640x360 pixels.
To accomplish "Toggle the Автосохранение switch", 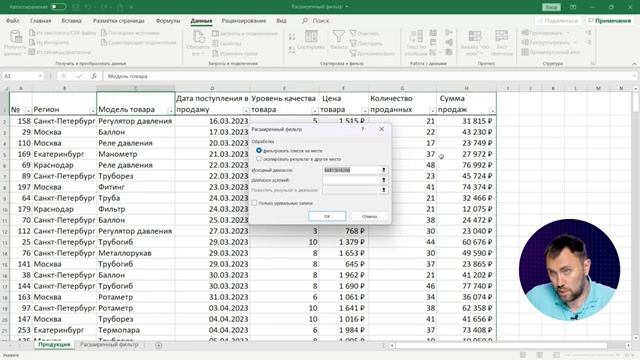I will click(58, 7).
